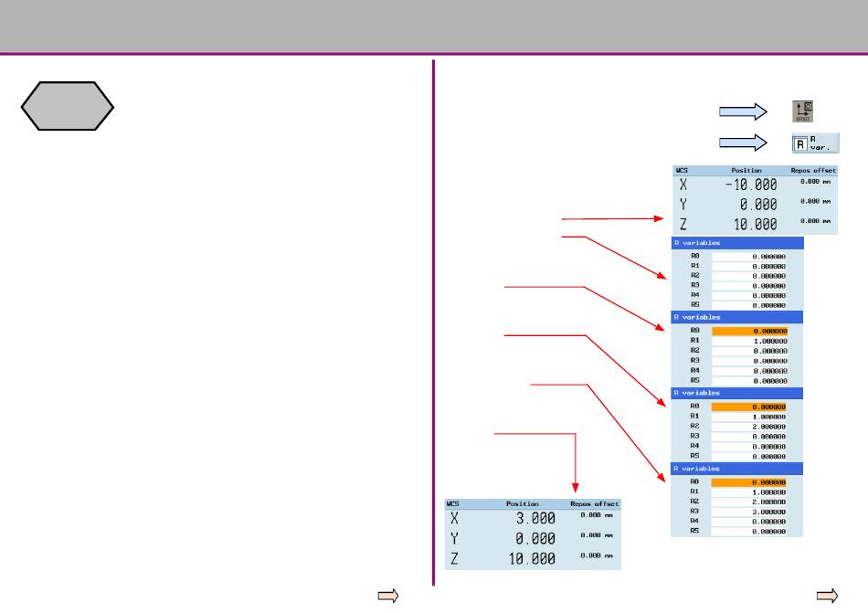The height and width of the screenshot is (613, 868).
Task: Click R1 field in second R variables panel
Action: click(749, 341)
